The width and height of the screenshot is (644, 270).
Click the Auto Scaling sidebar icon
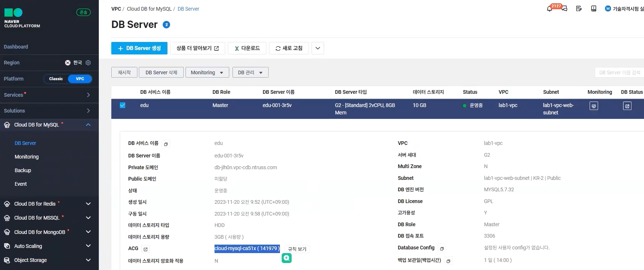pyautogui.click(x=7, y=246)
